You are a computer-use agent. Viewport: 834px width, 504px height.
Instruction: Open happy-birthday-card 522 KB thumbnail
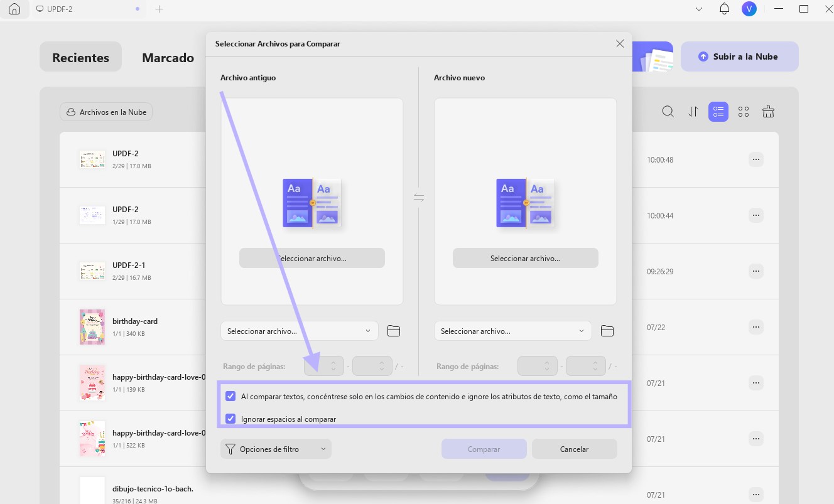[92, 439]
